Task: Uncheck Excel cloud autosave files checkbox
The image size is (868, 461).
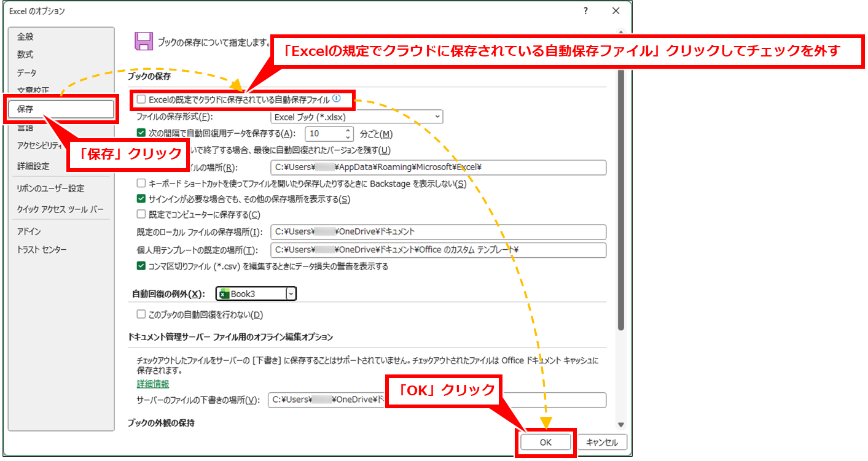Action: 141,99
